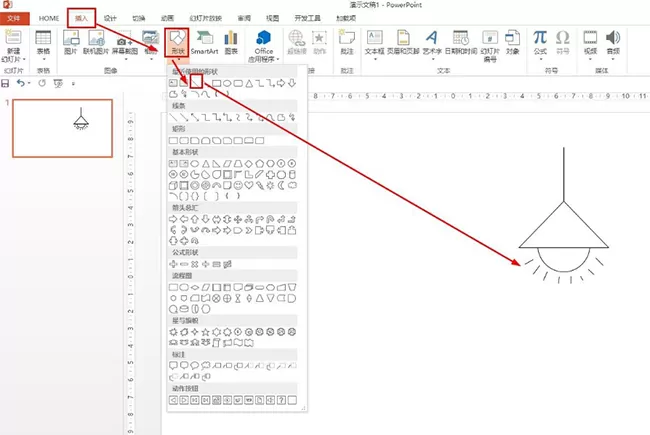Select the rectangular callout under 标注

(x=173, y=365)
